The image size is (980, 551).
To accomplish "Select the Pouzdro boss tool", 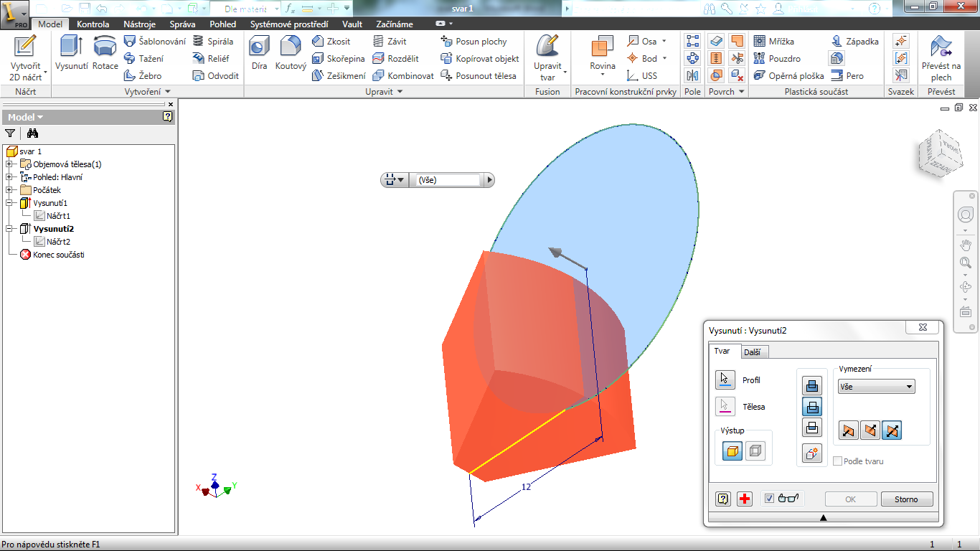I will click(x=776, y=59).
